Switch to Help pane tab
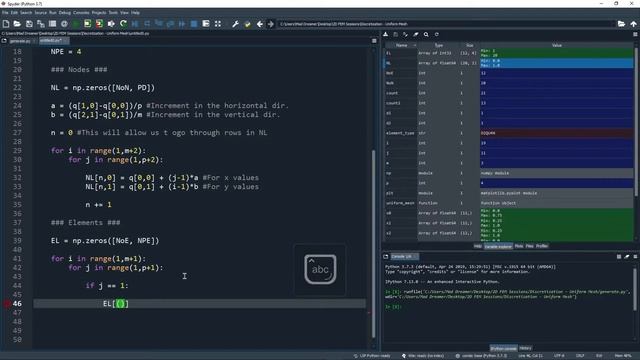640x360 pixels. 478,246
